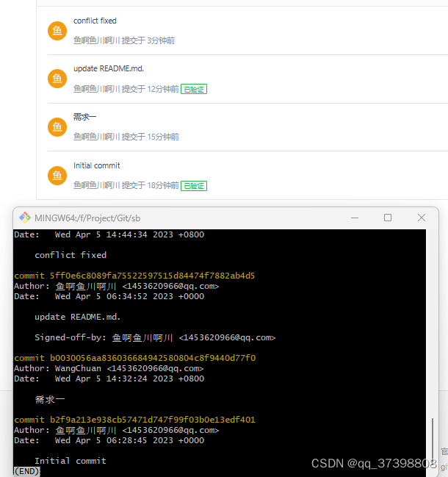Click 'Date: Wed Apr 5 06:28:45 2023 +0000' line
The image size is (448, 477).
[109, 440]
